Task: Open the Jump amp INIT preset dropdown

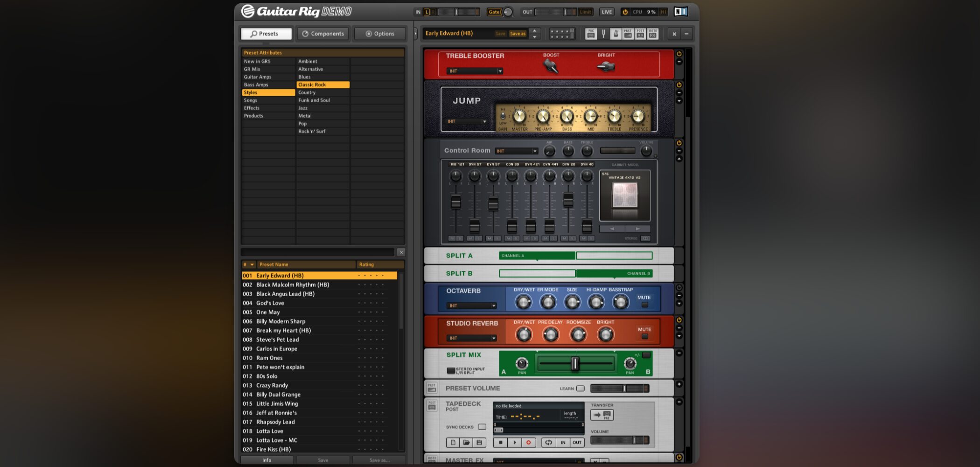Action: (467, 121)
